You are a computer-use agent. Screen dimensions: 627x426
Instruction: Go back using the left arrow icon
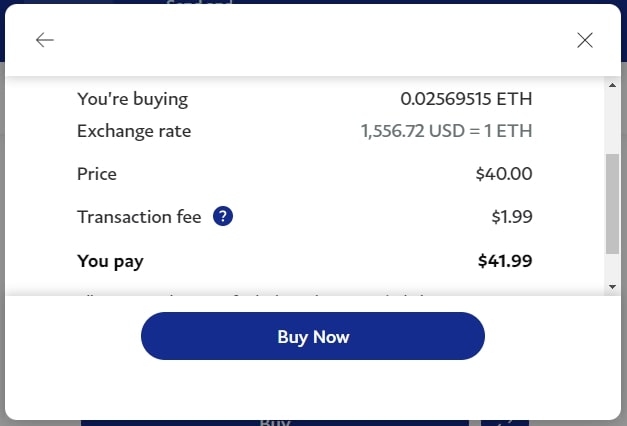(x=44, y=40)
